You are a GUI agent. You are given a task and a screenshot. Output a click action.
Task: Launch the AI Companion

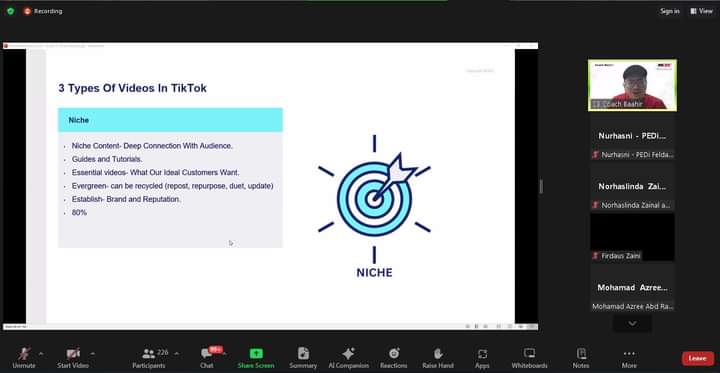(x=349, y=358)
